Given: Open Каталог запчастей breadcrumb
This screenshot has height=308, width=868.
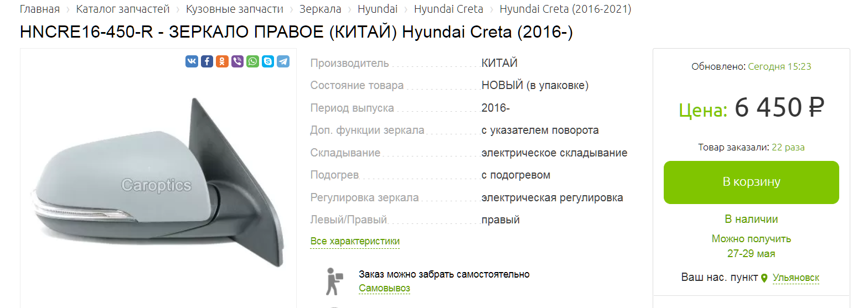Looking at the screenshot, I should point(123,9).
